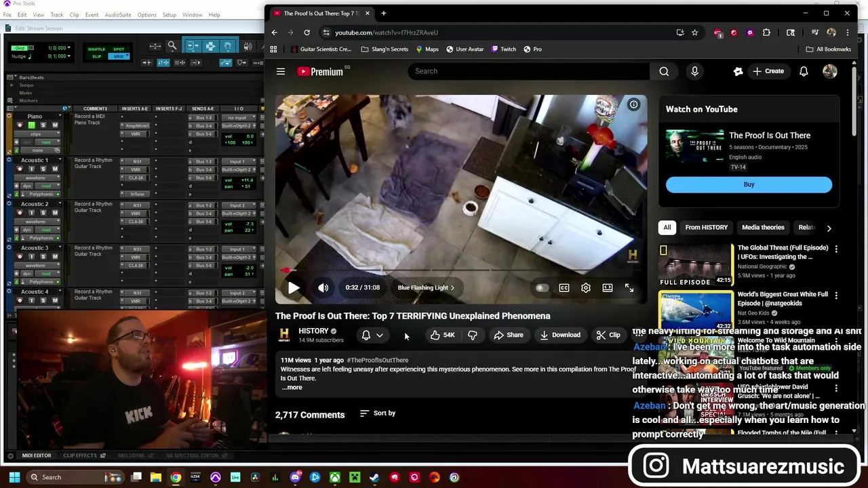Click the Buy button for the show
The image size is (868, 488).
pyautogui.click(x=749, y=184)
